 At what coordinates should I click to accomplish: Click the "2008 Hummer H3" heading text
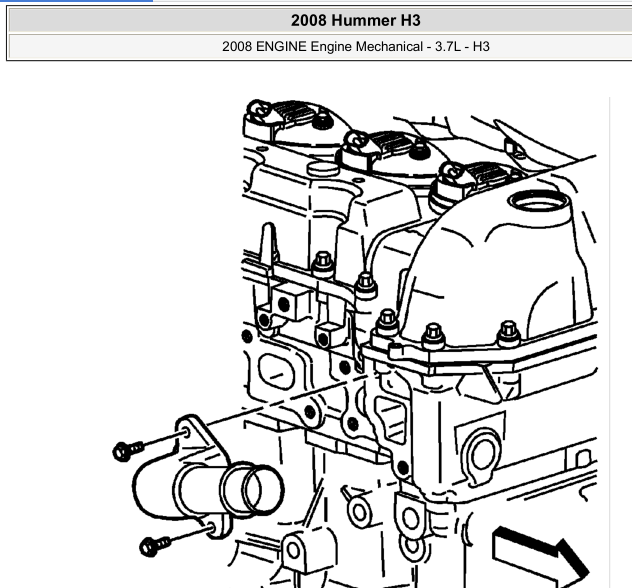point(356,21)
